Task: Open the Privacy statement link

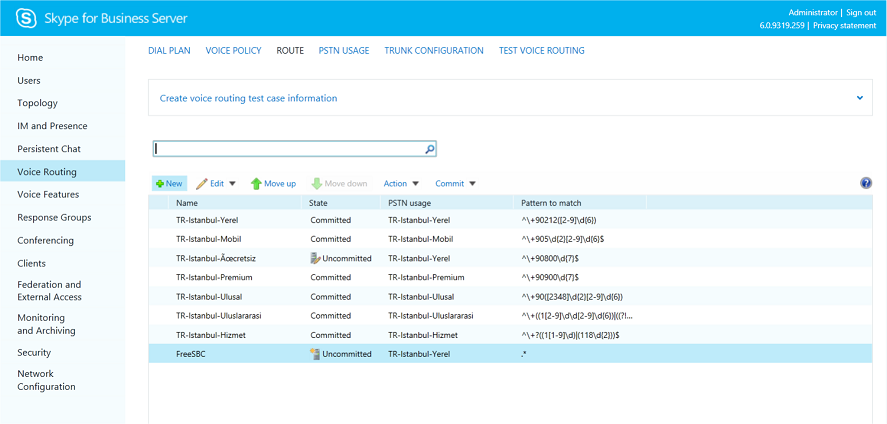Action: click(x=846, y=25)
